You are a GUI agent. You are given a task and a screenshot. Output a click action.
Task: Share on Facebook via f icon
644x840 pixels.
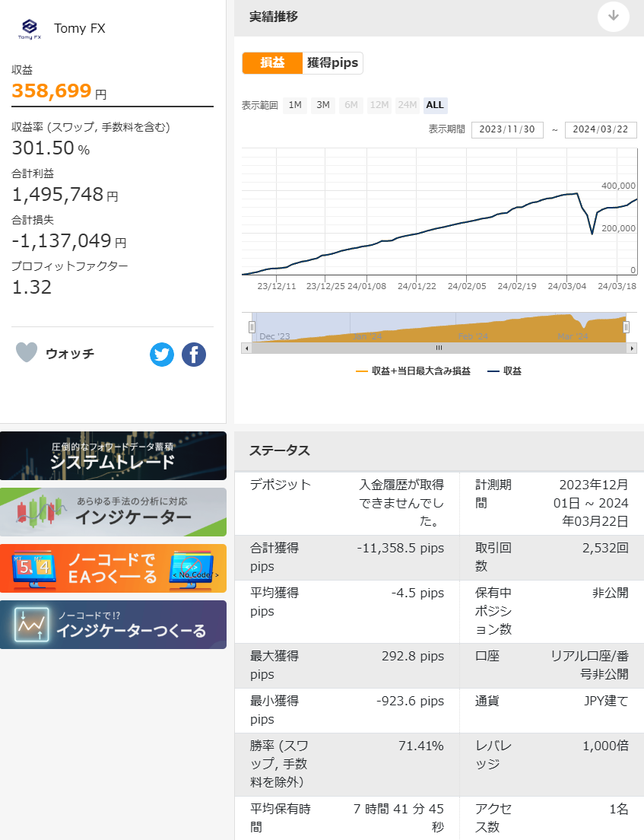coord(194,354)
